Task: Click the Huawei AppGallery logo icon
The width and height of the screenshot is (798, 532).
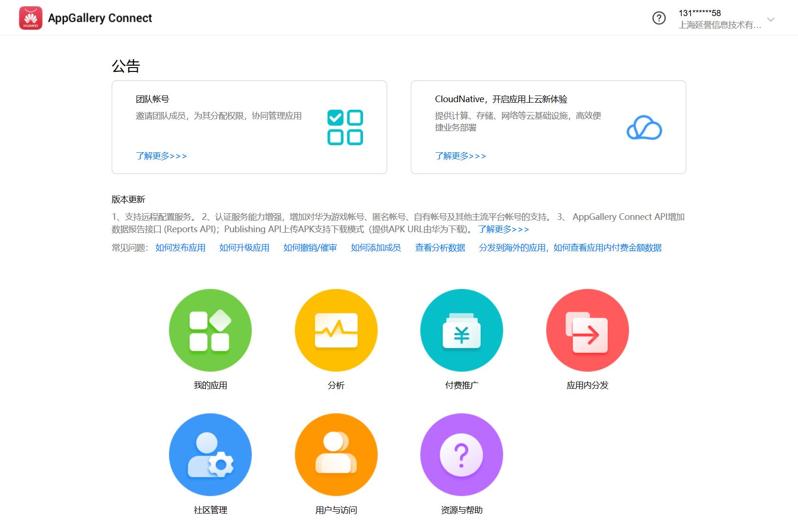Action: point(30,18)
